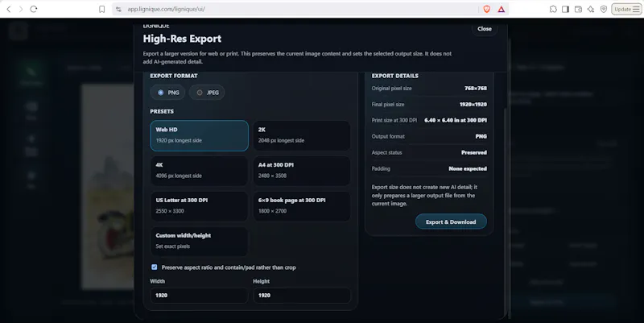Open Brave Shields lion icon
This screenshot has height=323, width=644.
coord(487,9)
